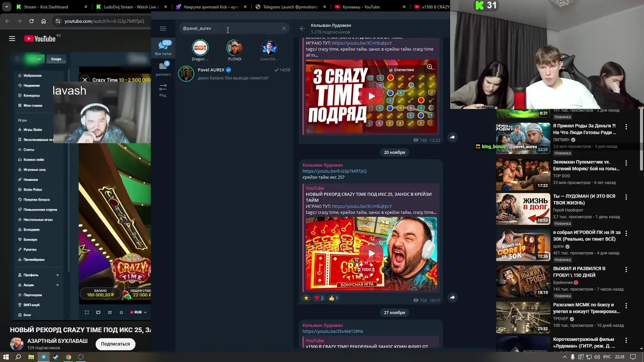Play the '3 CRAZY TIME ПОДРЯД' video preview
Viewport: 644px width, 362px height.
point(371,96)
